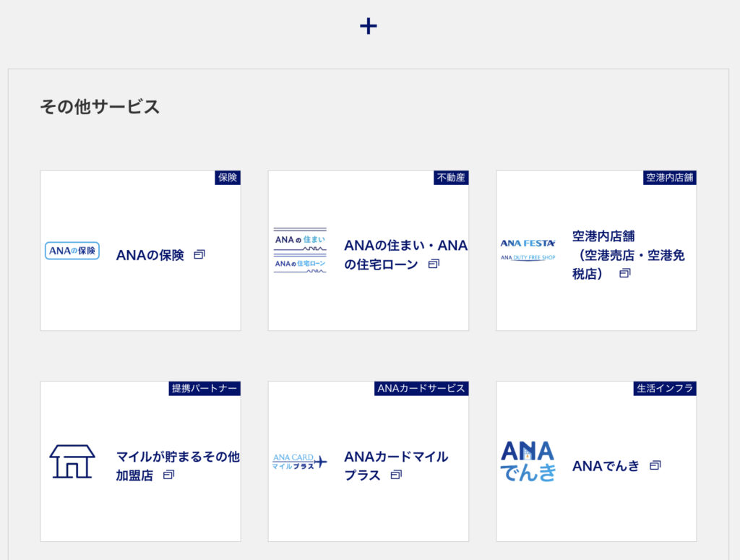740x560 pixels.
Task: Select the 不動産 category tag
Action: coord(451,177)
